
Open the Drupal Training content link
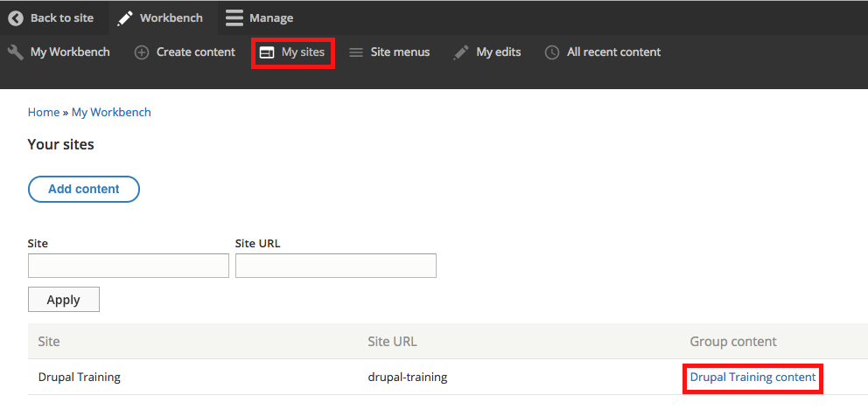pyautogui.click(x=752, y=378)
